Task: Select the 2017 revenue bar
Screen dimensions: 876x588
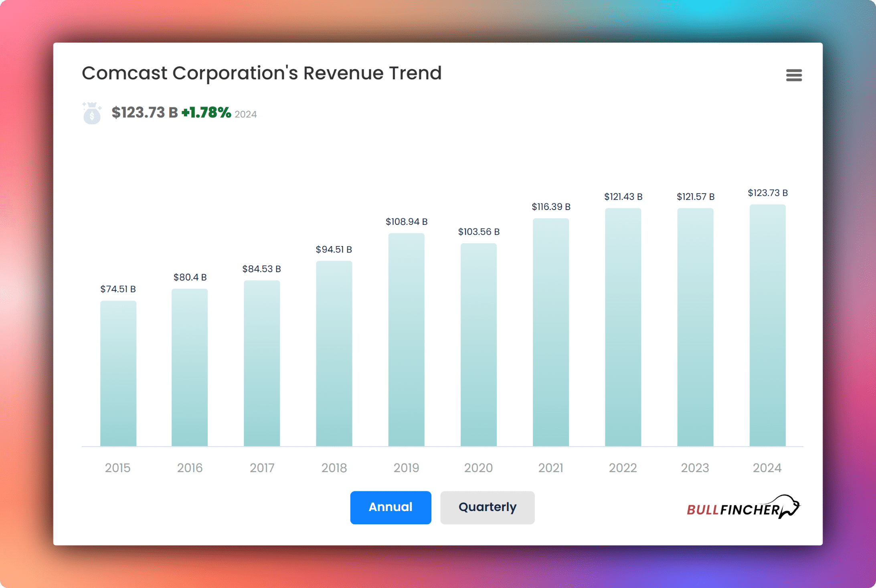Action: click(x=262, y=363)
